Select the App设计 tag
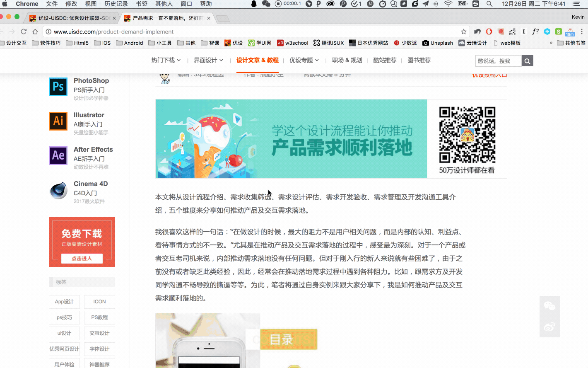Viewport: 588px width, 368px height. click(64, 302)
